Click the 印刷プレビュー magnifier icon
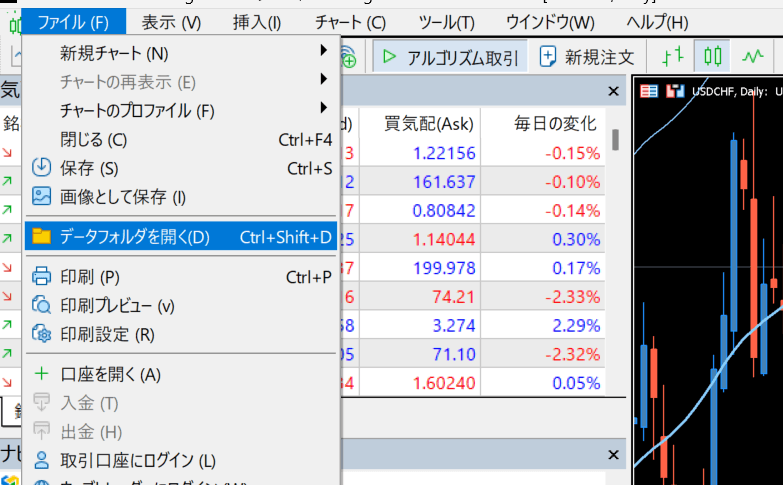Viewport: 783px width, 485px height. click(41, 305)
